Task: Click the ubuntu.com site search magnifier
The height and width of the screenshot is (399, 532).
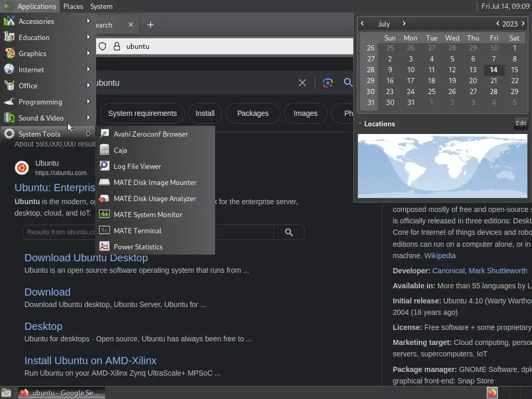Action: pyautogui.click(x=289, y=232)
